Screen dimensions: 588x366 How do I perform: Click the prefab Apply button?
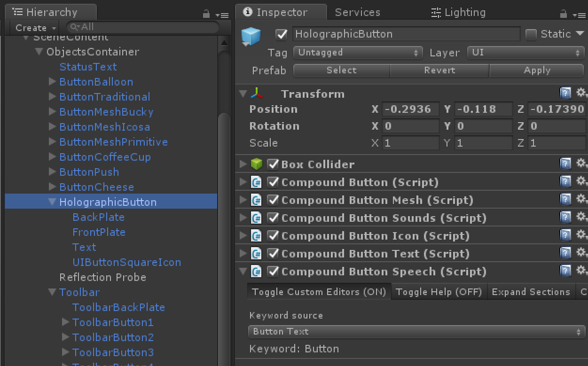(x=537, y=70)
